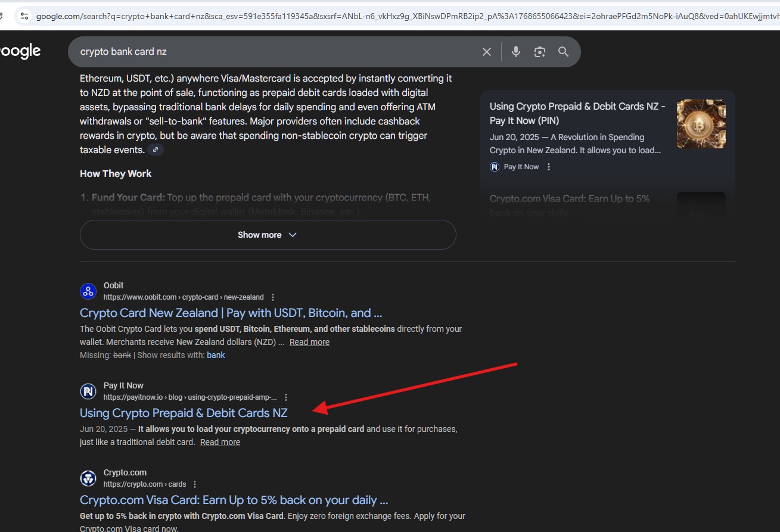Click the Crypto.com favicon in results
Screen dimensions: 780x532
(x=88, y=478)
